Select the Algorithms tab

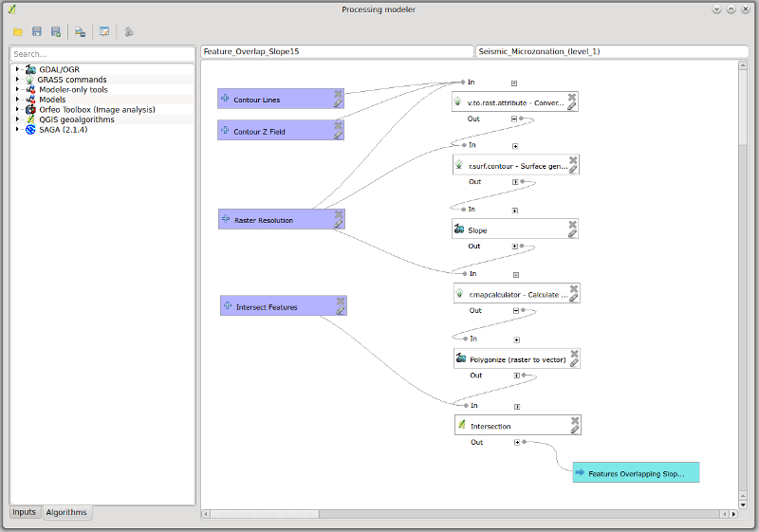66,512
